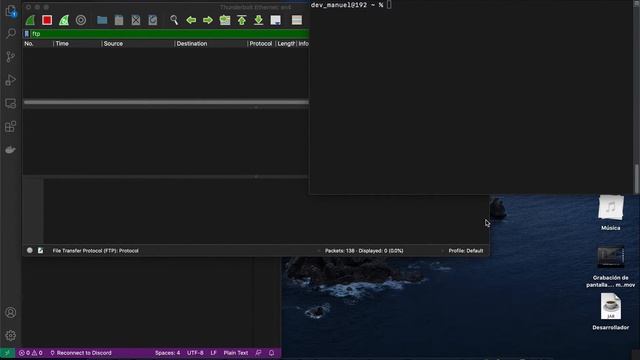Show errors and warnings from the VS Code status bar
Viewport: 640px width, 360px height.
pyautogui.click(x=31, y=353)
